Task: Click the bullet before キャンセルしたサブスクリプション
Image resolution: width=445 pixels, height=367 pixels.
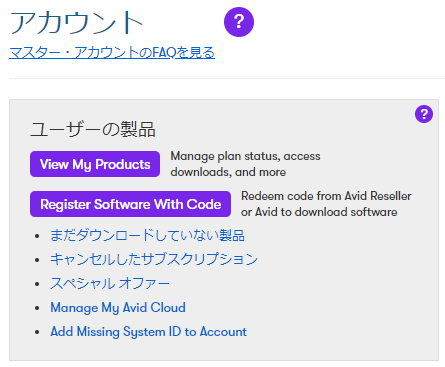Action: [x=37, y=260]
